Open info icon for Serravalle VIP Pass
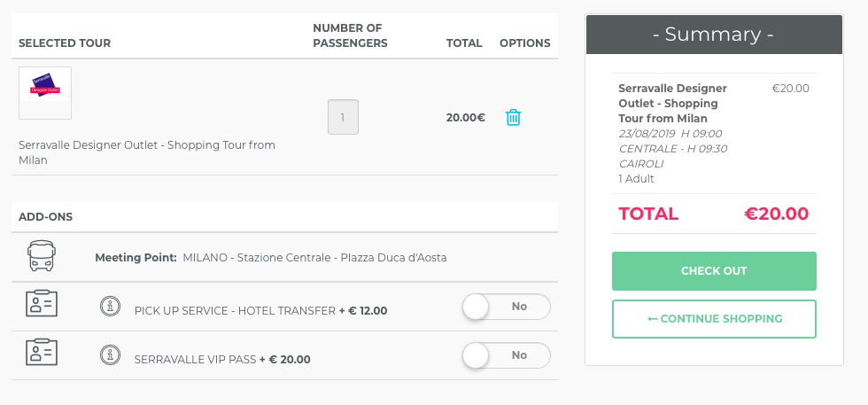 [110, 354]
